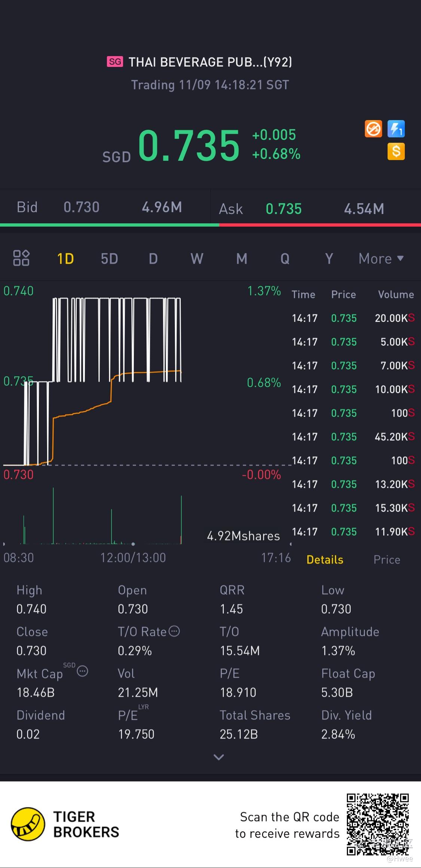
Task: Select the 1D chart period tab
Action: [x=65, y=258]
